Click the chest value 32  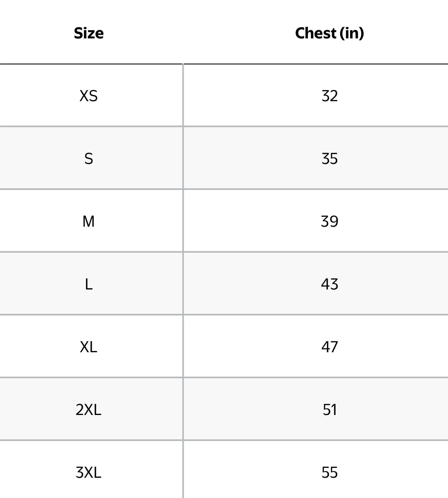tap(329, 96)
